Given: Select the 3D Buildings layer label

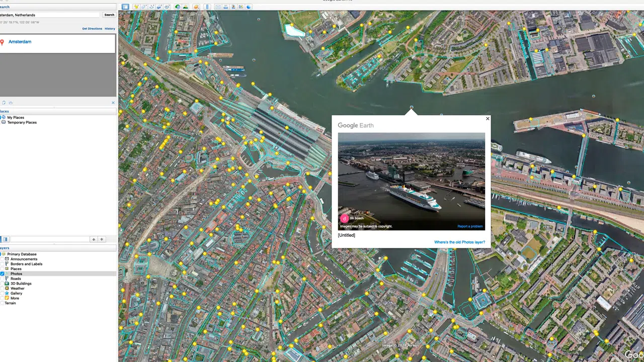Looking at the screenshot, I should point(21,284).
